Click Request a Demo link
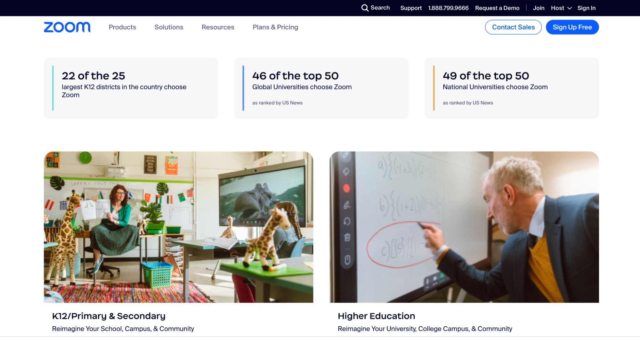The height and width of the screenshot is (364, 640). (x=497, y=8)
